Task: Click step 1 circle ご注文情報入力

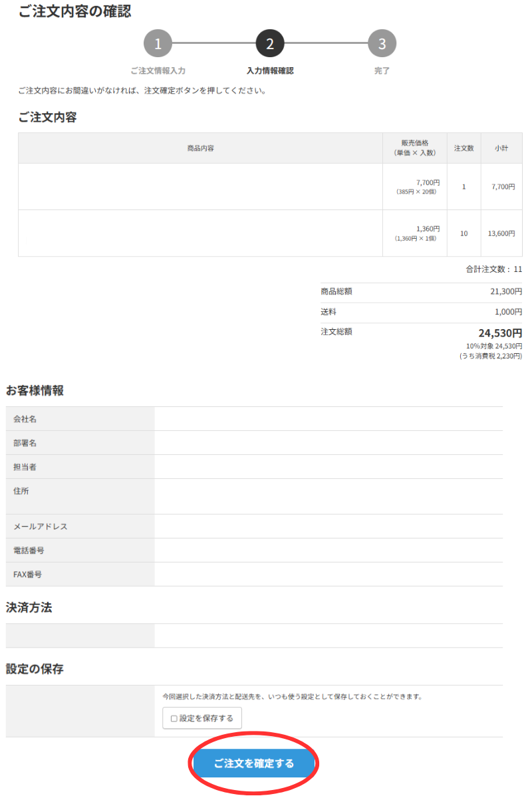Action: 158,43
